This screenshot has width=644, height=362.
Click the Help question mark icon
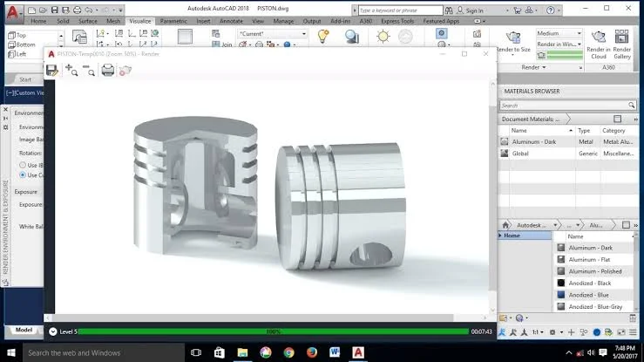click(x=551, y=10)
